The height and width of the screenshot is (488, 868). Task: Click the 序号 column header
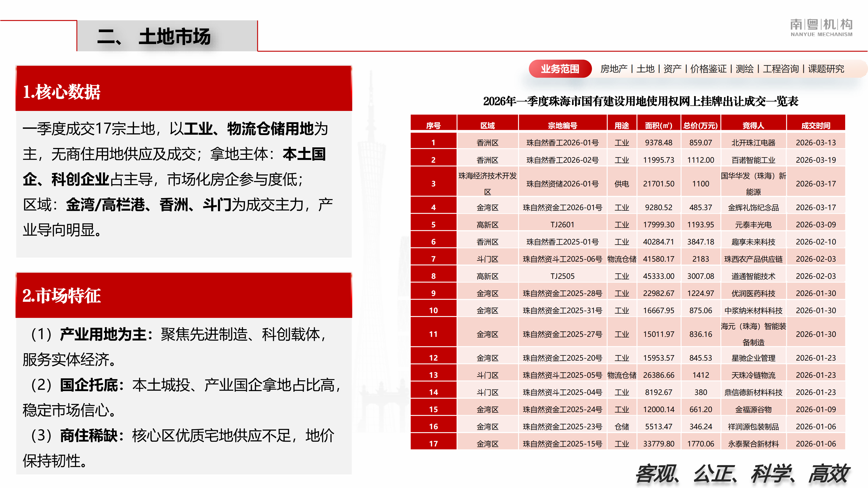click(433, 125)
